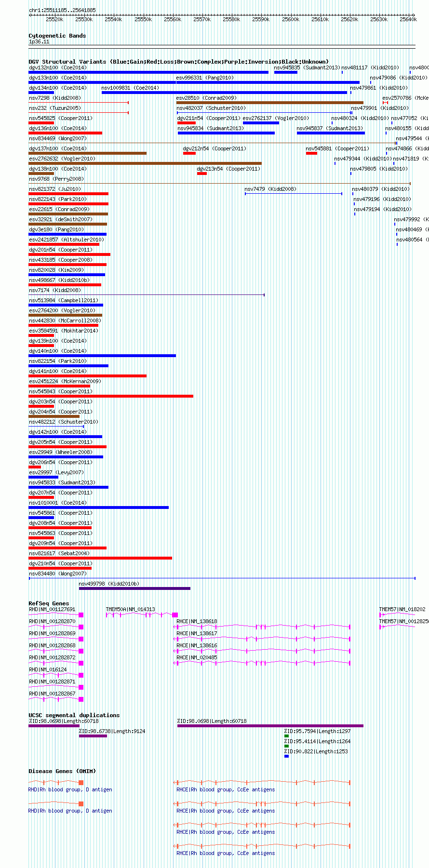Click nsv513984 (Campbell2011) variant label
The width and height of the screenshot is (429, 868).
click(x=64, y=300)
